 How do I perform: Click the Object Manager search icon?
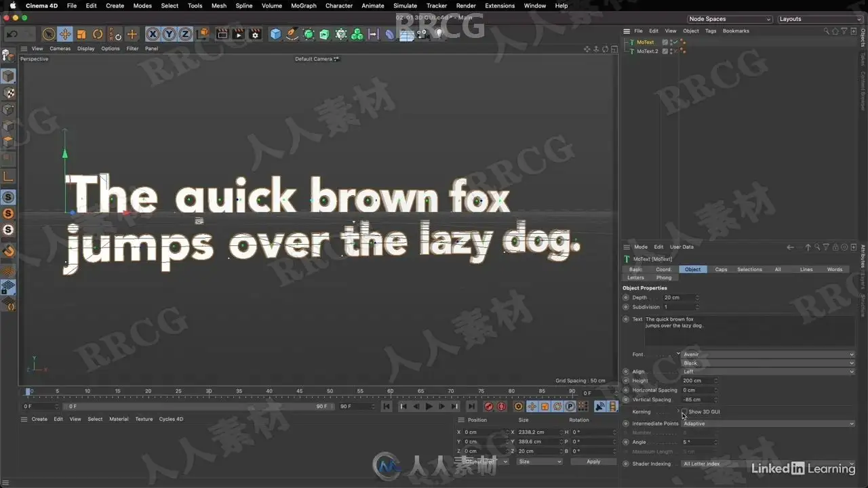pyautogui.click(x=827, y=31)
